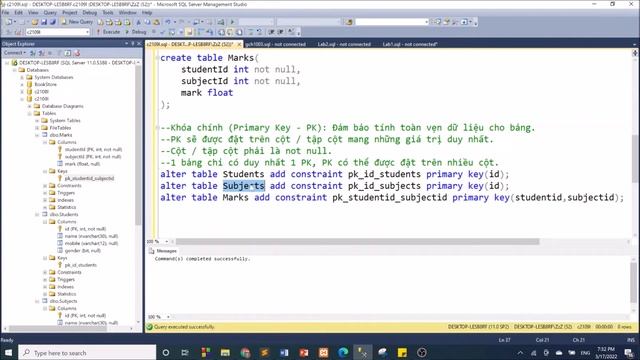
Task: Open File Explorer from the taskbar
Action: [225, 353]
